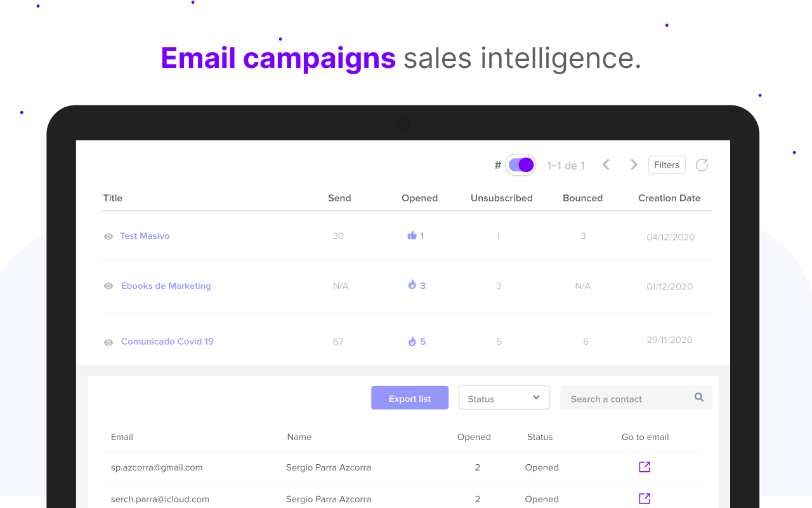The height and width of the screenshot is (508, 812).
Task: Open the Test Masivo campaign
Action: [x=145, y=236]
